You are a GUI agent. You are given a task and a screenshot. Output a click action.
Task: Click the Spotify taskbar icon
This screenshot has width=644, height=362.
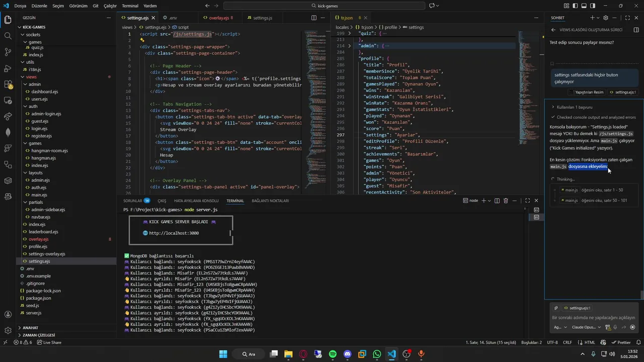tap(333, 354)
